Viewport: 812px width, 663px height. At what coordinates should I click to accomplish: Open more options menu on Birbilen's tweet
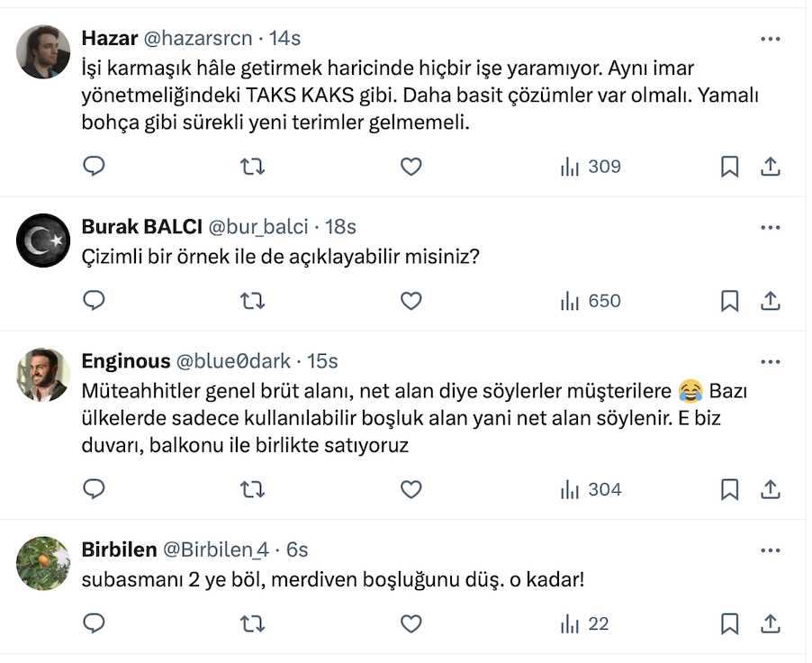click(x=771, y=549)
